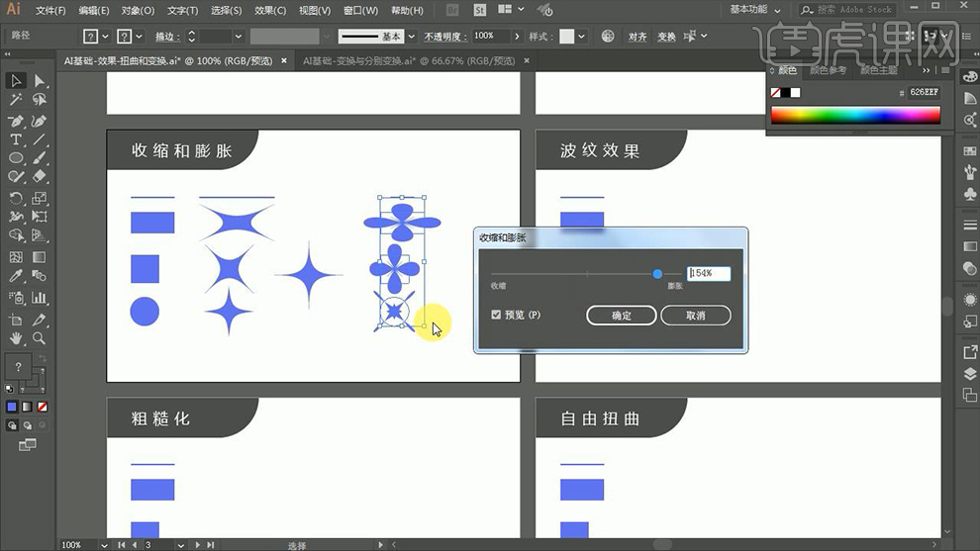980x551 pixels.
Task: Switch to AI基础-变换与分别变换.ai tab
Action: pyautogui.click(x=408, y=60)
